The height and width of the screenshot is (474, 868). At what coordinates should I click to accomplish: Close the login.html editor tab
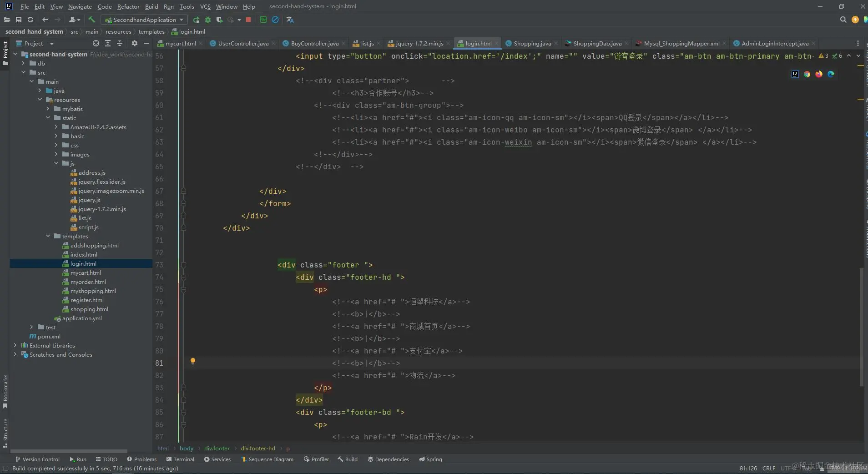coord(496,44)
